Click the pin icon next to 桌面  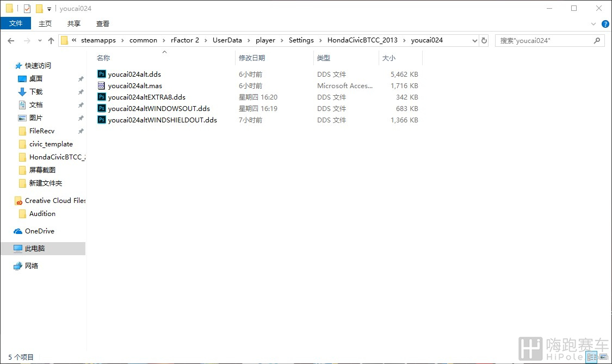click(x=81, y=79)
